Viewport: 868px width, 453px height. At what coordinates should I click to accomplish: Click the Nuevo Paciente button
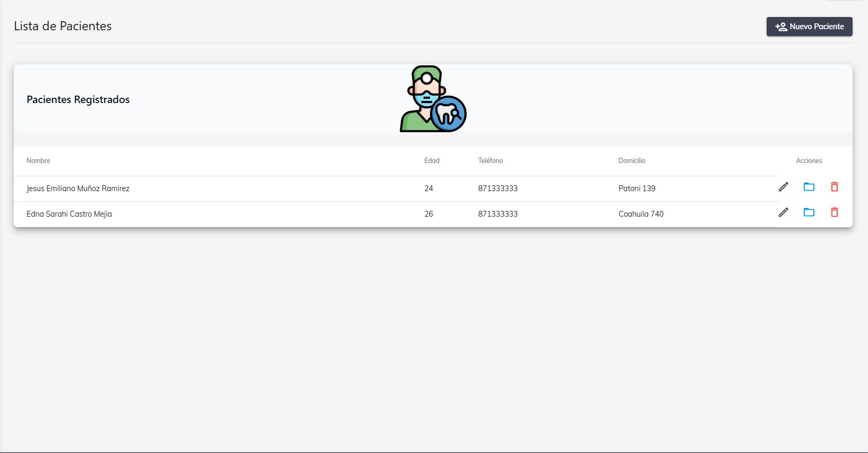809,27
